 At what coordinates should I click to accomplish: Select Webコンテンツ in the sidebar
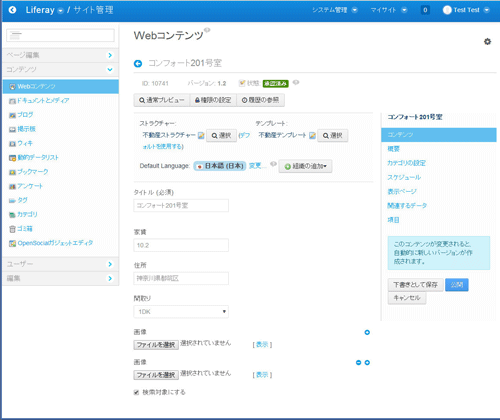click(60, 86)
